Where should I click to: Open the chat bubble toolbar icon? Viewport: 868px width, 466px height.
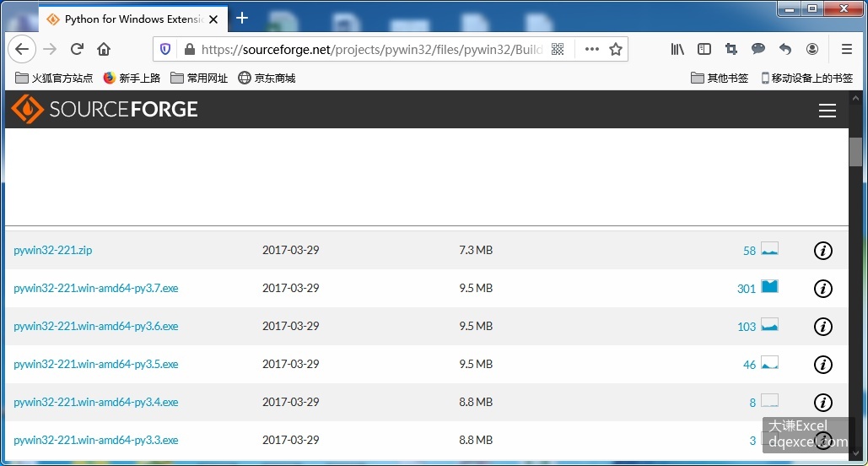click(758, 49)
